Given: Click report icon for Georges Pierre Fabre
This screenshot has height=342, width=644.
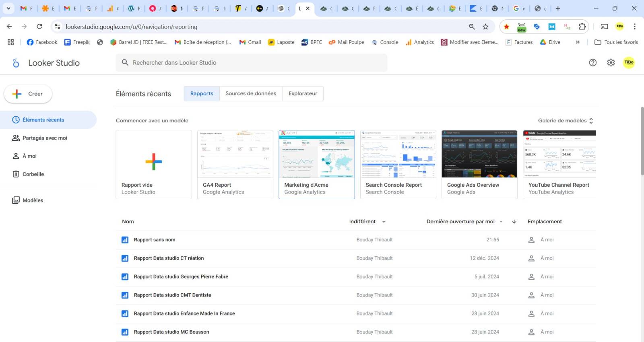Looking at the screenshot, I should click(125, 277).
